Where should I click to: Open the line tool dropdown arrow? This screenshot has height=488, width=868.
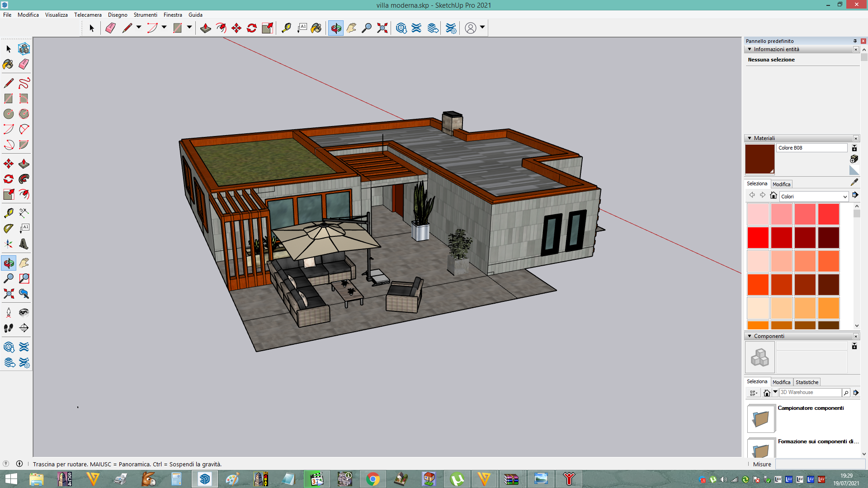click(x=139, y=28)
